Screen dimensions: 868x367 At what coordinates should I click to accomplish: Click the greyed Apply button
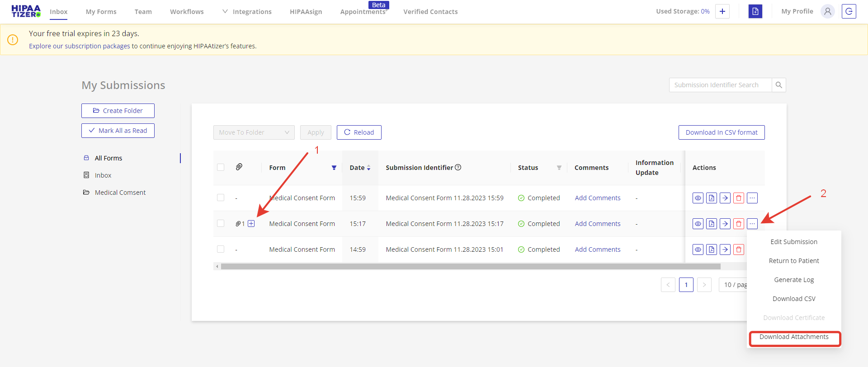316,132
